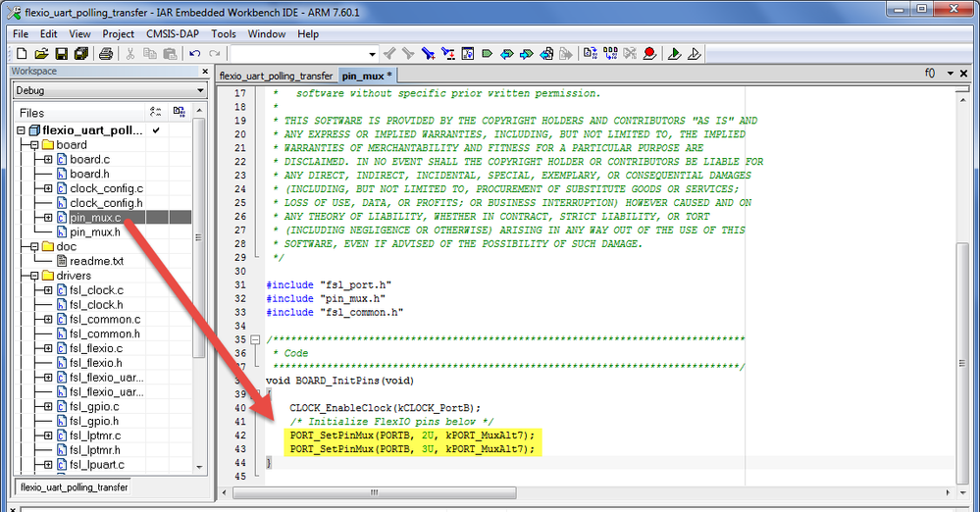Open the quick search dropdown in toolbar
Screen dimensions: 980x512
[x=373, y=54]
